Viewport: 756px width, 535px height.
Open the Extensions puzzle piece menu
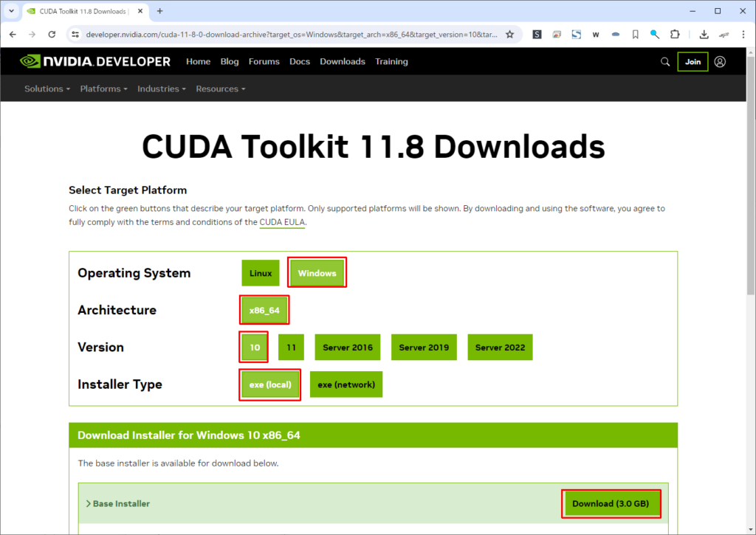tap(675, 34)
